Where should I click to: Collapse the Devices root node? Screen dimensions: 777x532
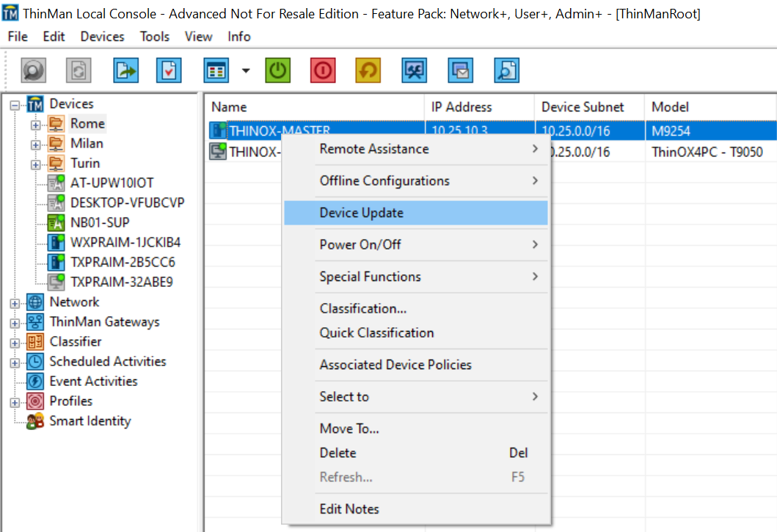(14, 105)
